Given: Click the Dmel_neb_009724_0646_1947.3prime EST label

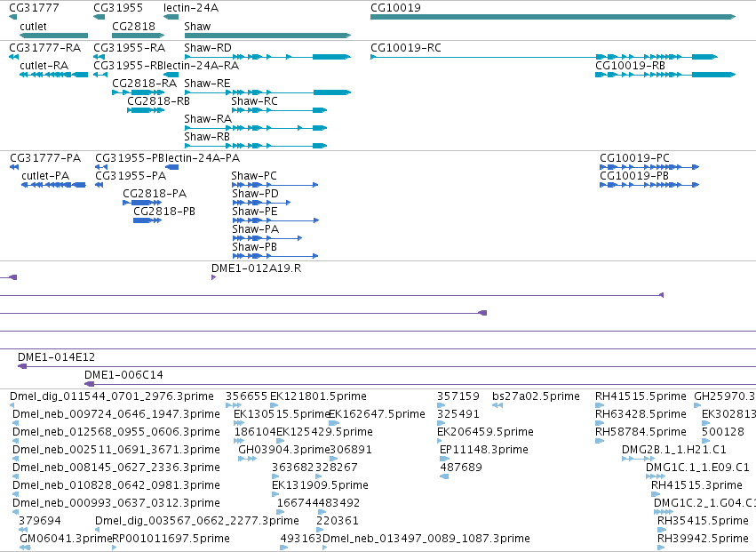Looking at the screenshot, I should click(x=116, y=414).
